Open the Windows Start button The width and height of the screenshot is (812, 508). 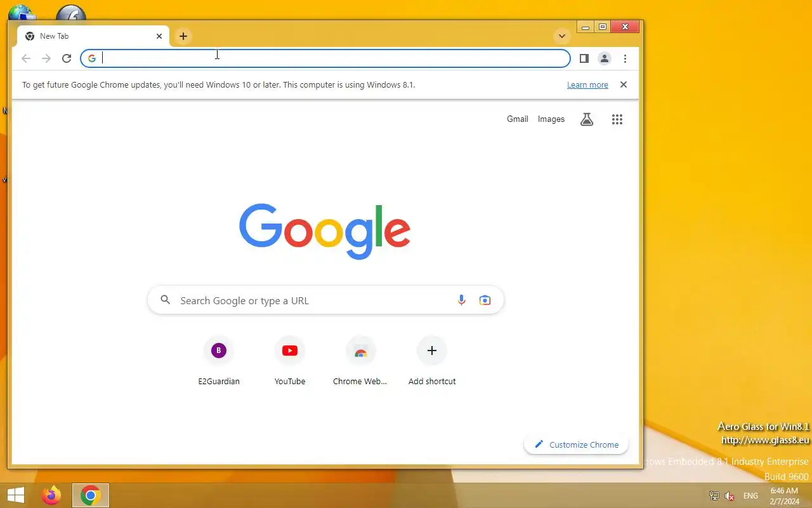point(15,495)
